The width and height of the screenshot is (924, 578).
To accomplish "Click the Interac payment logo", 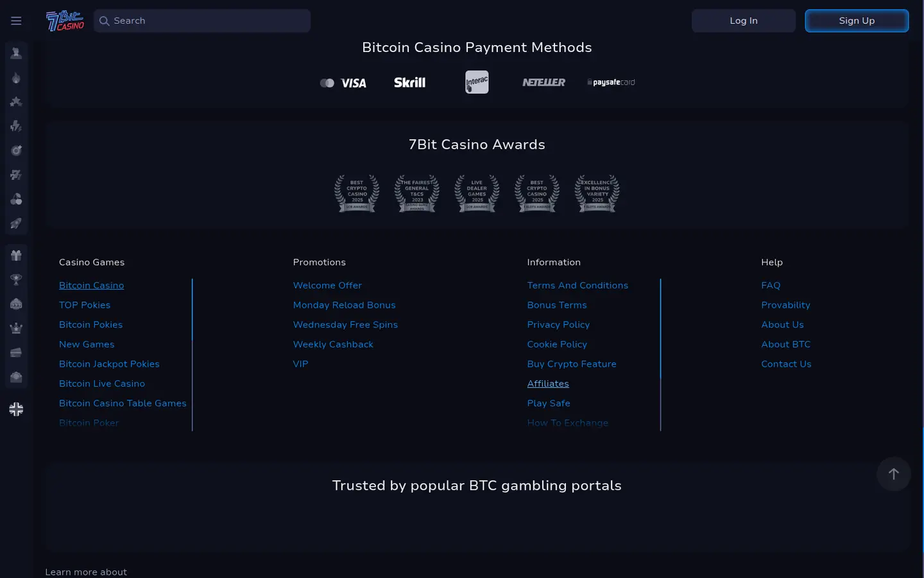I will (x=477, y=82).
